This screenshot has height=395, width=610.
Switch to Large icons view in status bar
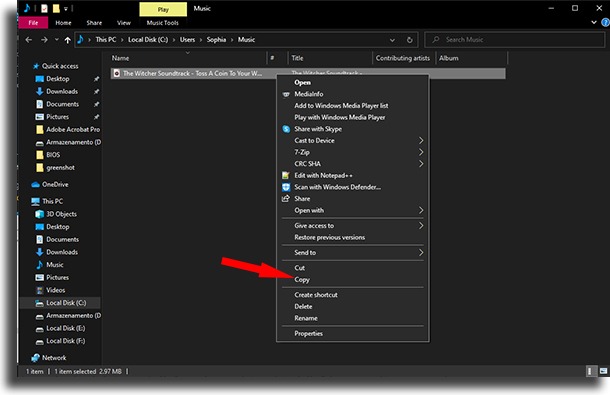pyautogui.click(x=603, y=371)
